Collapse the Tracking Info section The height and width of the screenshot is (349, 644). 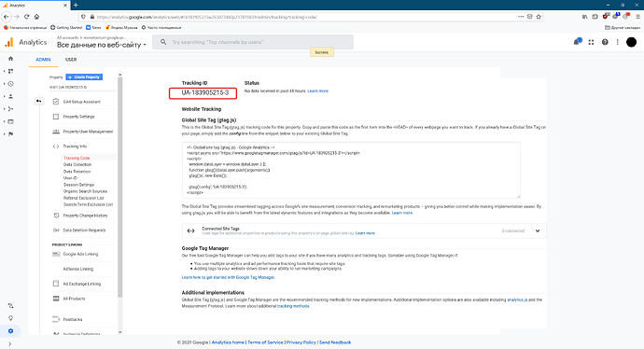[x=75, y=147]
